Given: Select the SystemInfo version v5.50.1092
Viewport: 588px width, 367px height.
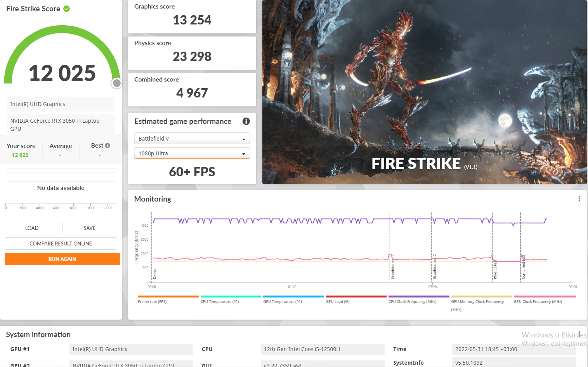Looking at the screenshot, I should tap(514, 363).
